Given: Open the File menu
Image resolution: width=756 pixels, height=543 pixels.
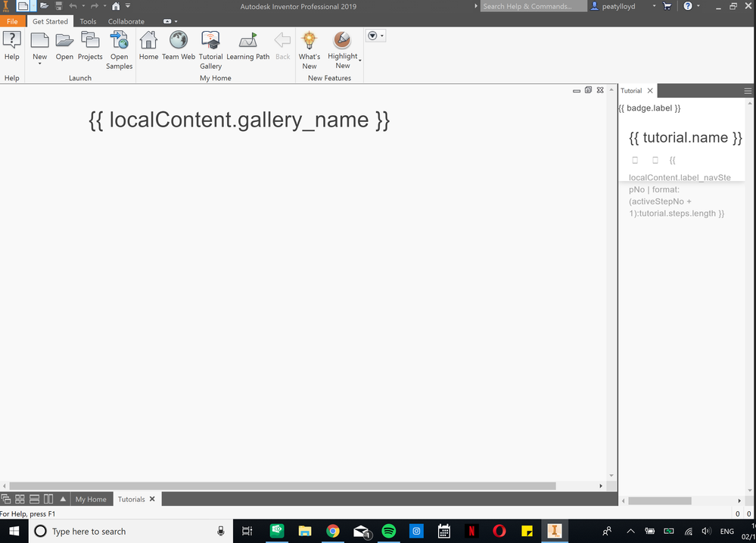Looking at the screenshot, I should 13,21.
